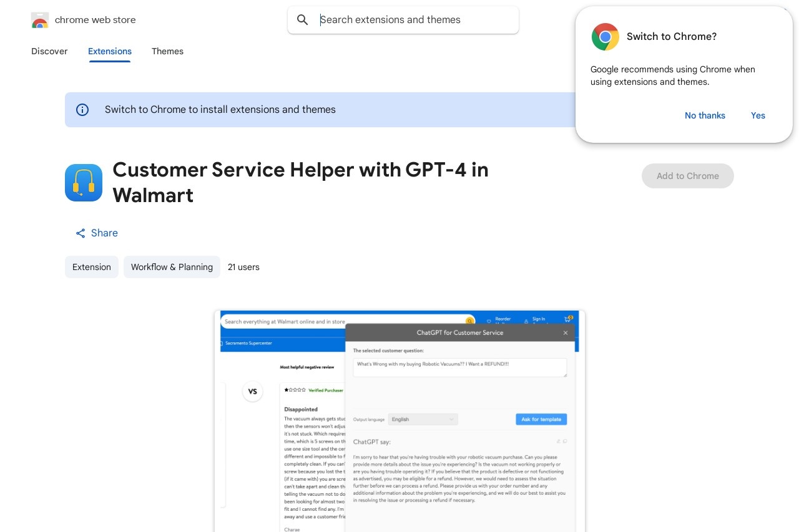Click the chrome web store title text
The width and height of the screenshot is (799, 532).
click(x=96, y=20)
